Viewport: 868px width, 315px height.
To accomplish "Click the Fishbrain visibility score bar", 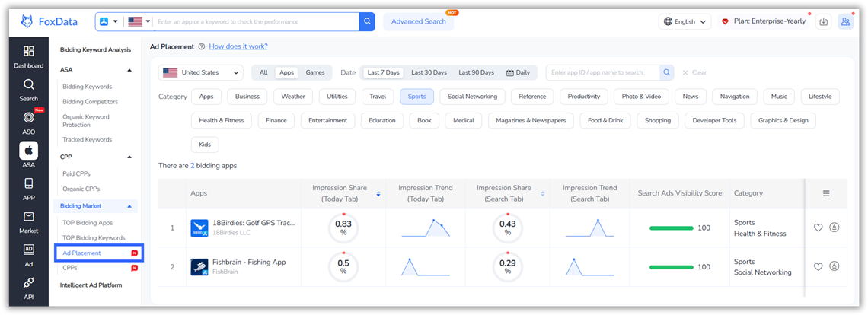I will coord(671,267).
